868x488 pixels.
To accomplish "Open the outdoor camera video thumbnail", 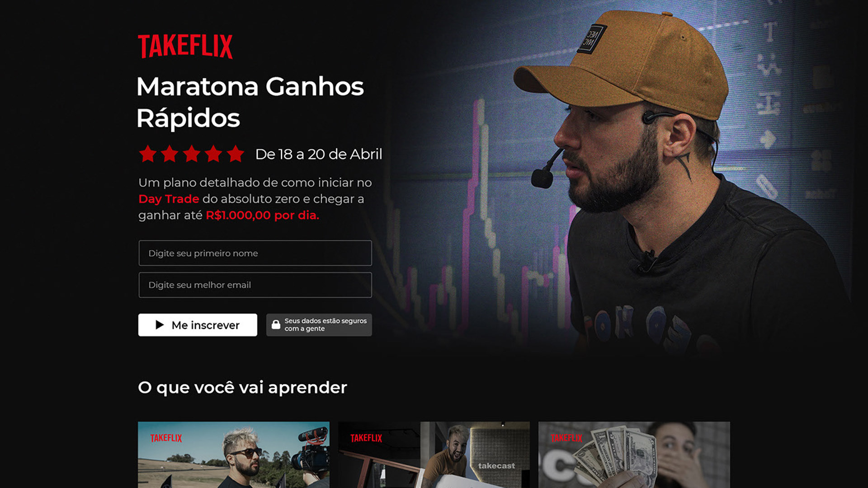I will (234, 455).
